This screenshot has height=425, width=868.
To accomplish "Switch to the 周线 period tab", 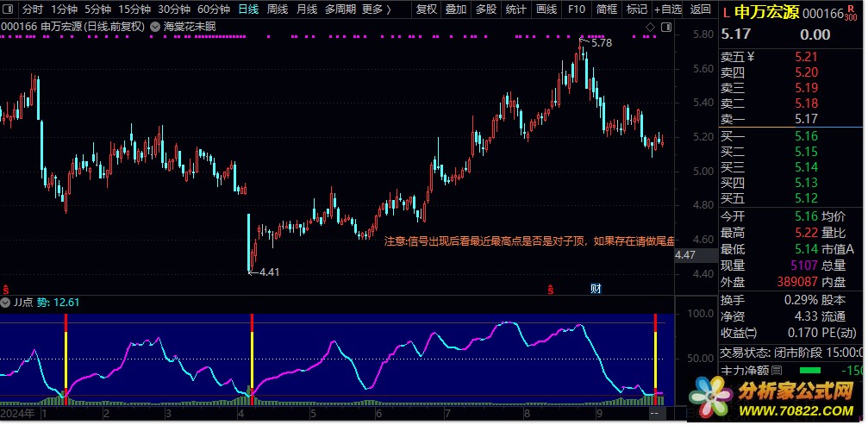I will 277,9.
